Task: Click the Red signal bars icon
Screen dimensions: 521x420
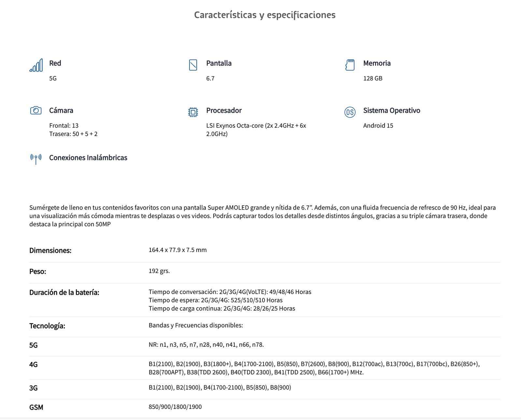Action: (36, 65)
